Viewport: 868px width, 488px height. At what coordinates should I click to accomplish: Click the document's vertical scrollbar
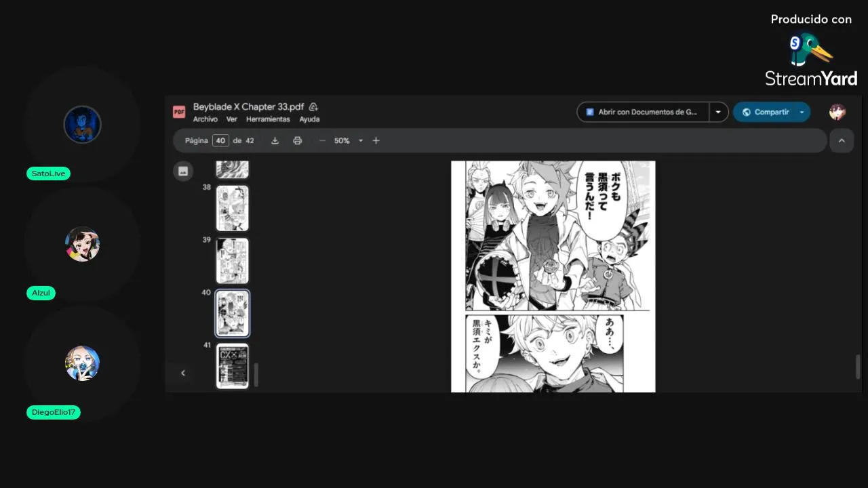pyautogui.click(x=858, y=367)
